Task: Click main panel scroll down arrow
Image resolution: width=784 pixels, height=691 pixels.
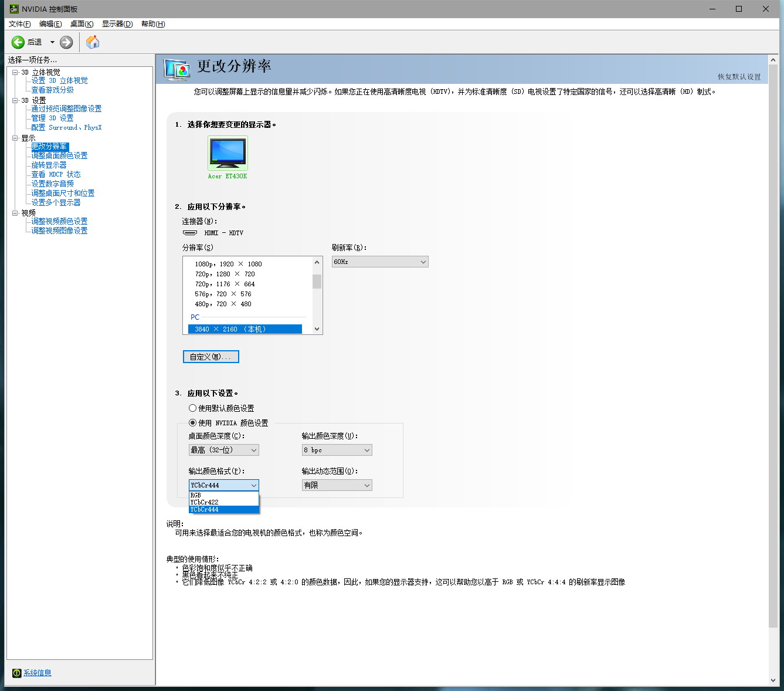Action: [x=773, y=680]
